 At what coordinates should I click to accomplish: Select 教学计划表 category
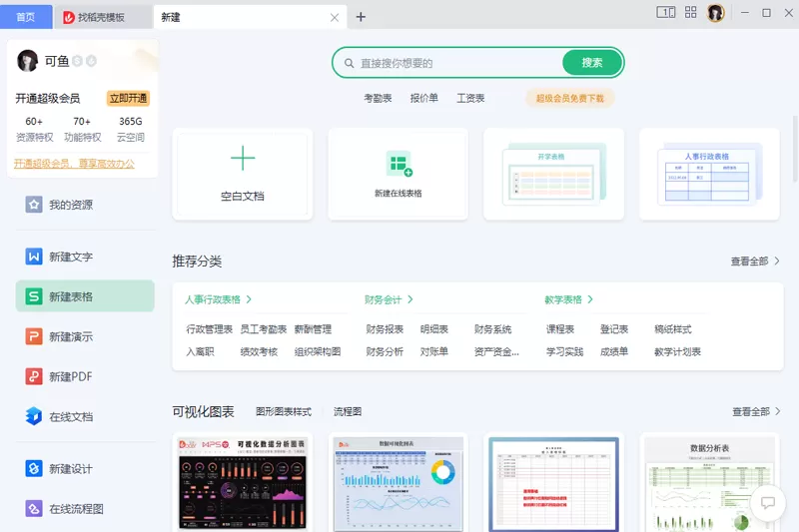(x=677, y=351)
